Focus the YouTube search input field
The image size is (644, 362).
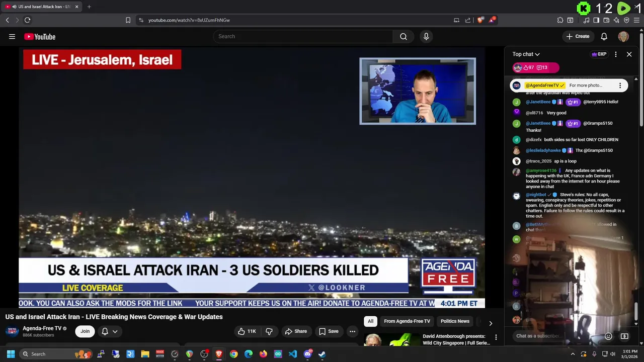click(303, 36)
